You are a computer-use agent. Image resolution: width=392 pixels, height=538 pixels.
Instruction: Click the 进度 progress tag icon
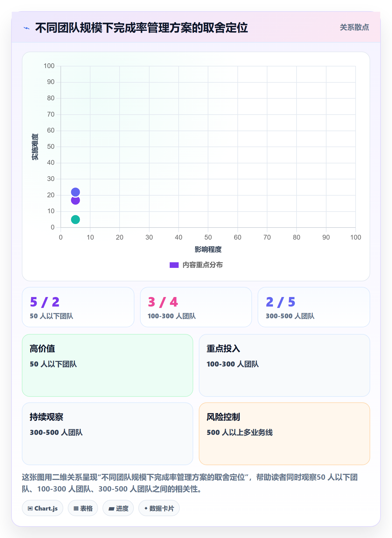(x=111, y=509)
